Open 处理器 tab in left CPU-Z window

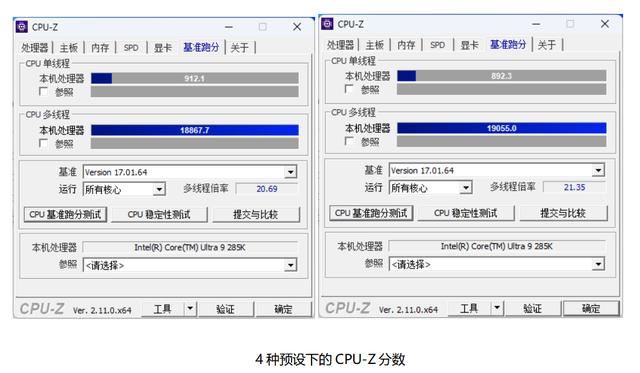(35, 48)
